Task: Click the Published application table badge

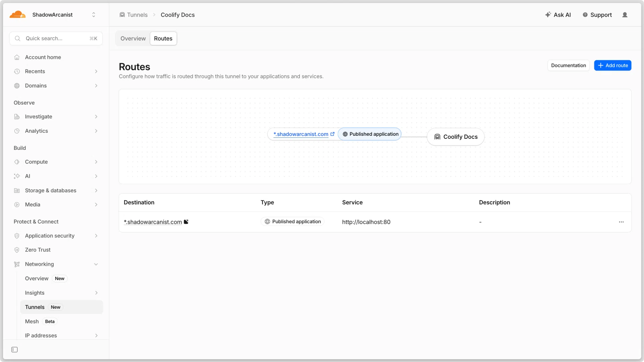Action: click(292, 222)
